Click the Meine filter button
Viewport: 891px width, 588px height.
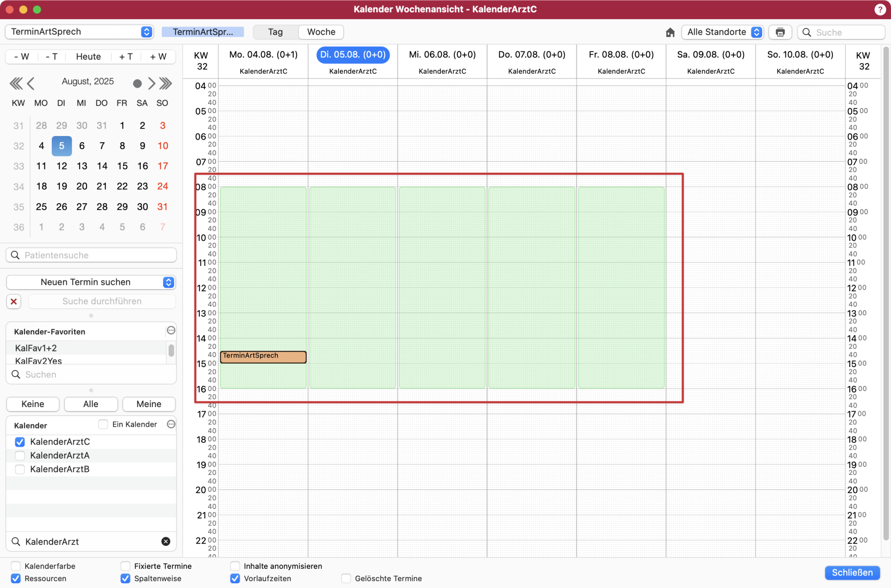click(149, 404)
